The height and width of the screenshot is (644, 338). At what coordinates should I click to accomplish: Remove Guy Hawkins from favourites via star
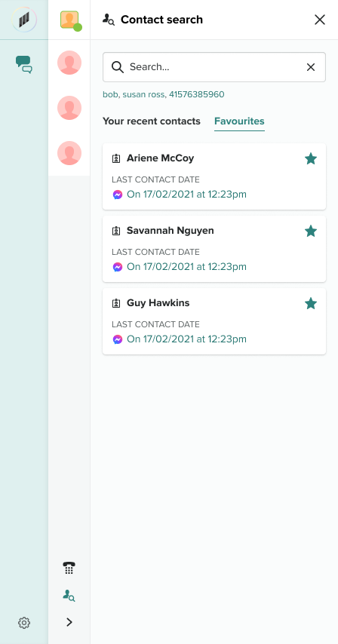pyautogui.click(x=311, y=303)
